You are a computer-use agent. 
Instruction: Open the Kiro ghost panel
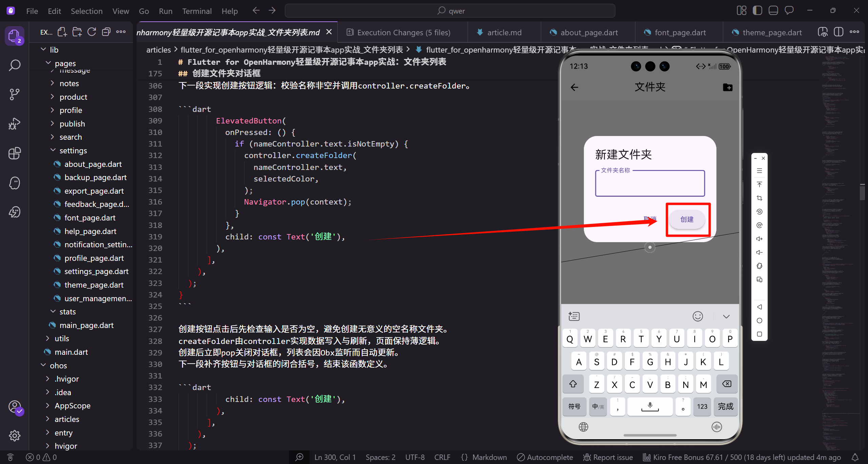15,183
